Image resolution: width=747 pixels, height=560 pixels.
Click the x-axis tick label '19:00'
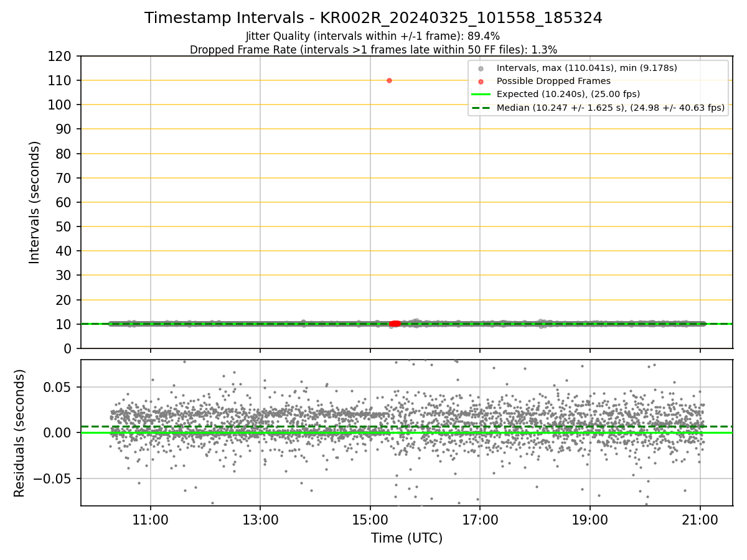590,519
